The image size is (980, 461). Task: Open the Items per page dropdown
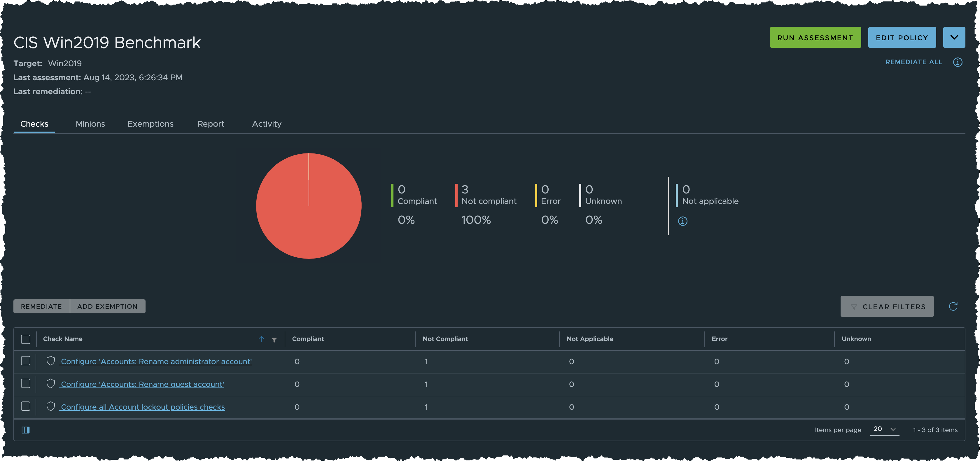coord(885,429)
